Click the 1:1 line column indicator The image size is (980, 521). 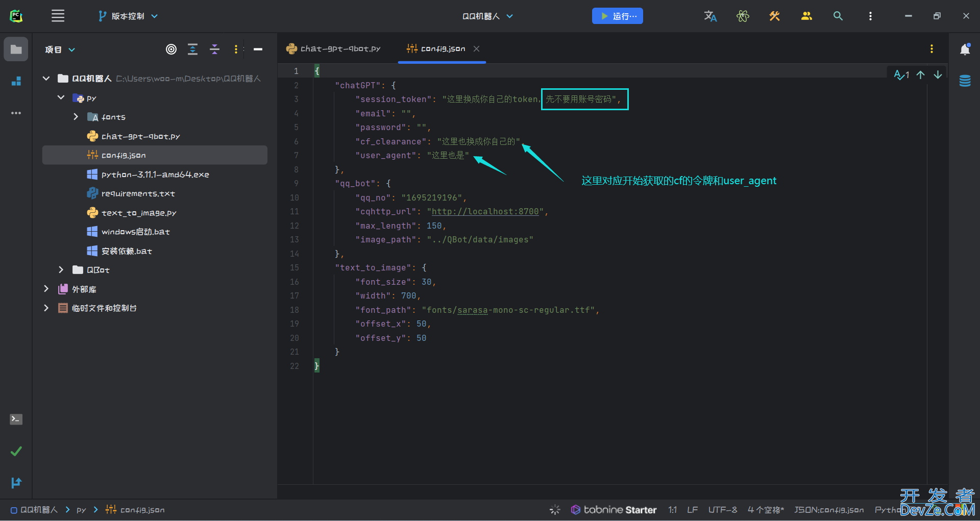673,509
